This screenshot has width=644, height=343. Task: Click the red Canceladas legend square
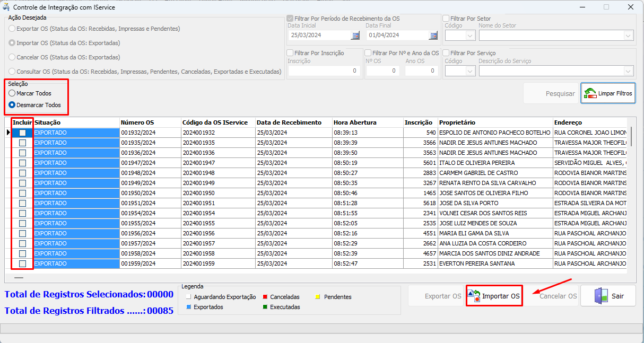(x=264, y=297)
